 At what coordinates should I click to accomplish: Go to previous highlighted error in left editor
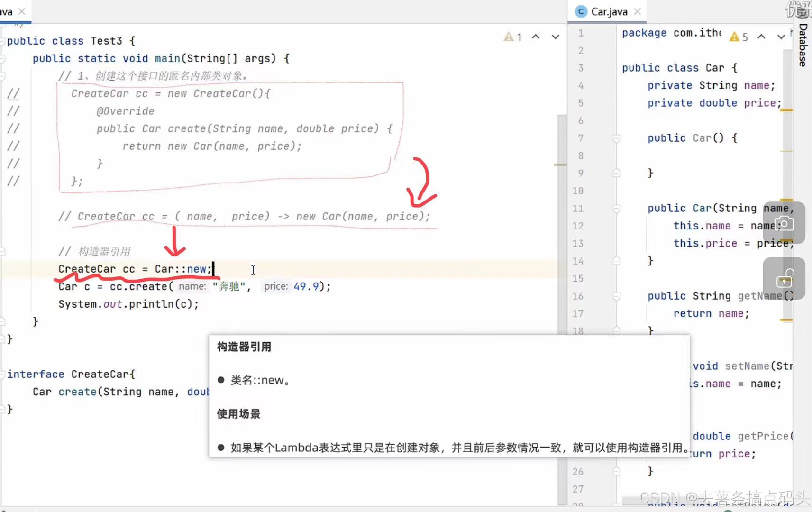click(536, 37)
